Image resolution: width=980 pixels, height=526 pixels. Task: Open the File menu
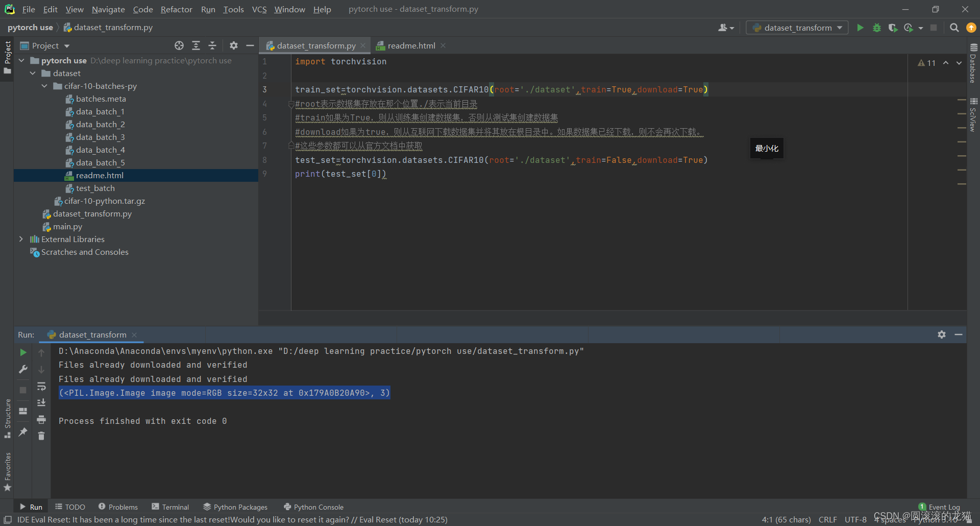(29, 9)
